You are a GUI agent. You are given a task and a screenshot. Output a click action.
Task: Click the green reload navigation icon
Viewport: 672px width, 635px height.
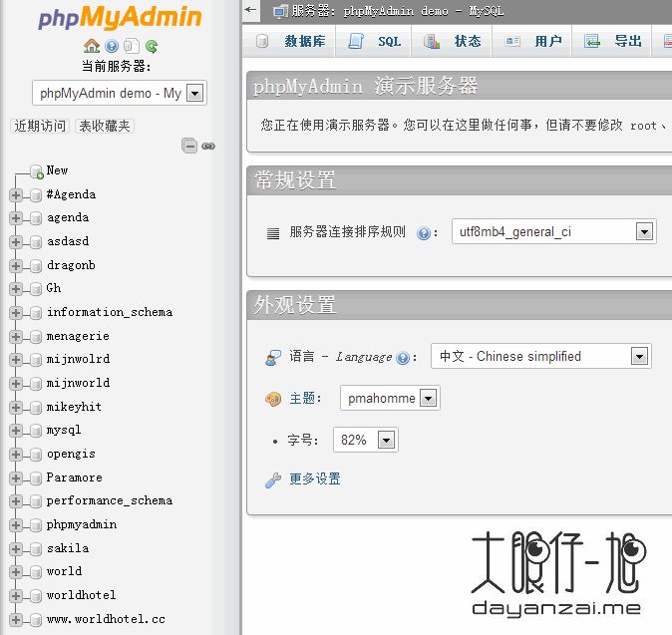coord(152,46)
